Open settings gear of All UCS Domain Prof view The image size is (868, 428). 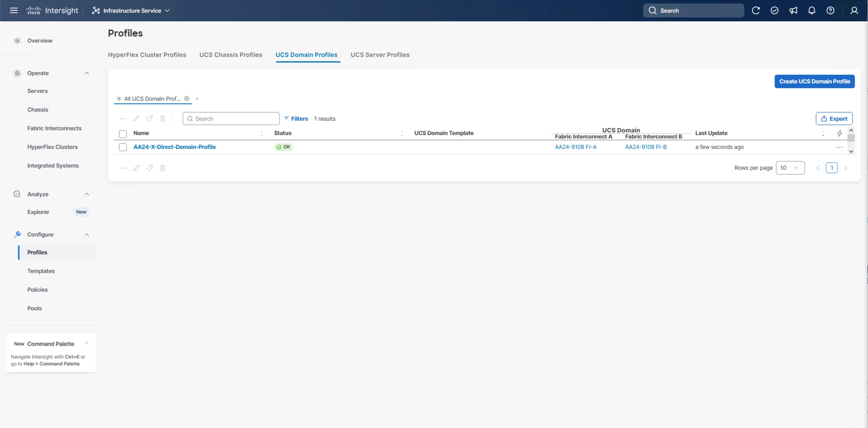click(x=187, y=99)
